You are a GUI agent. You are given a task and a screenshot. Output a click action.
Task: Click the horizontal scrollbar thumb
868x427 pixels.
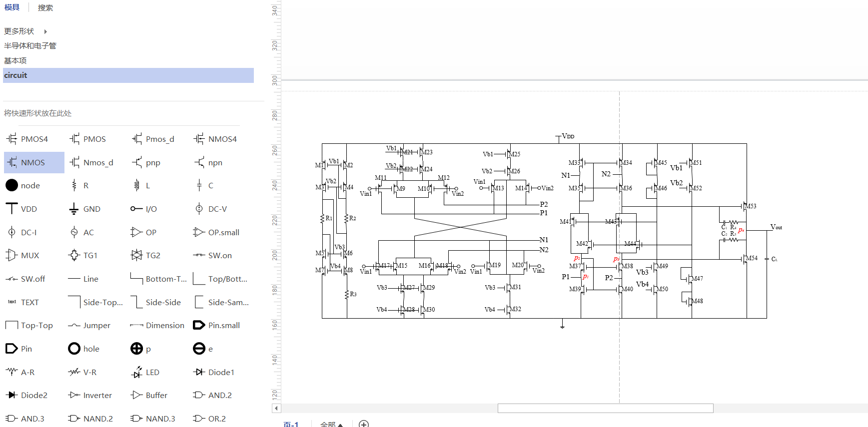click(x=605, y=409)
